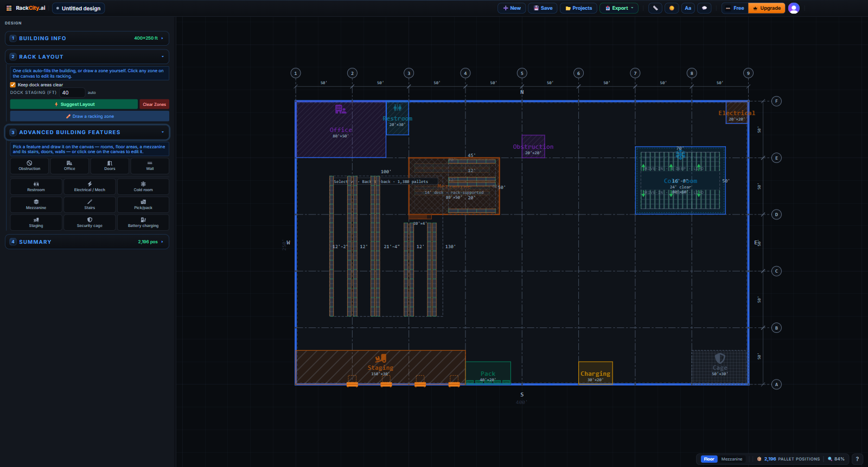Select the Cold room feature tool
The image size is (868, 467).
143,187
